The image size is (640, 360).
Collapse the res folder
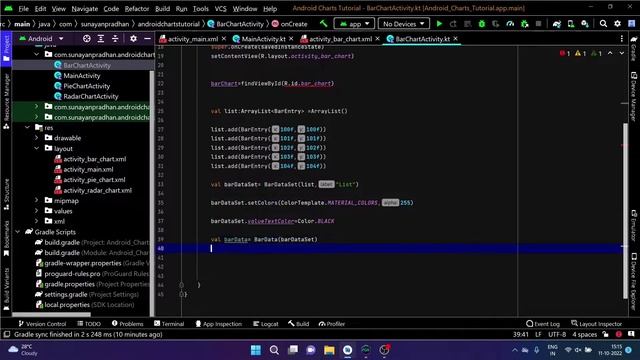point(27,127)
